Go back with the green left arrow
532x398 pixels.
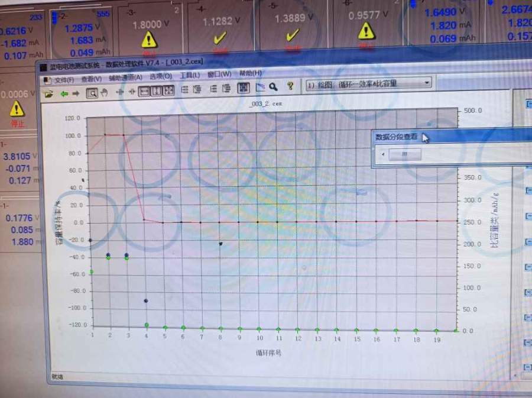tap(64, 93)
